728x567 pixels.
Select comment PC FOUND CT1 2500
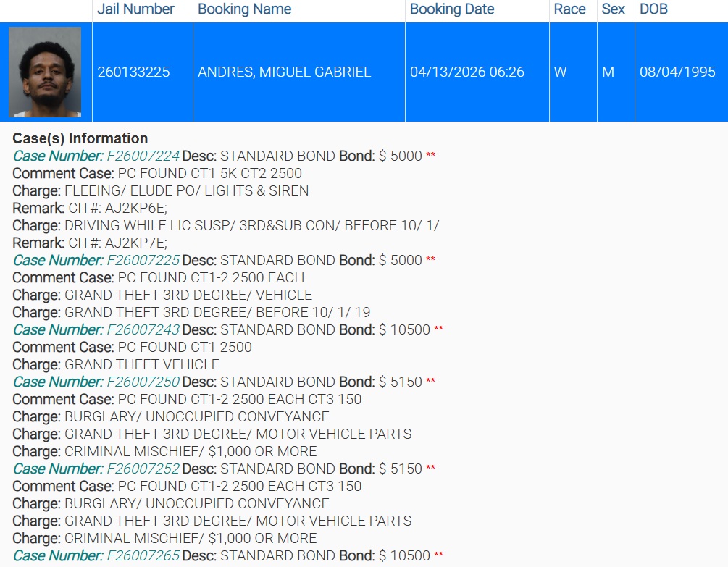pyautogui.click(x=185, y=347)
